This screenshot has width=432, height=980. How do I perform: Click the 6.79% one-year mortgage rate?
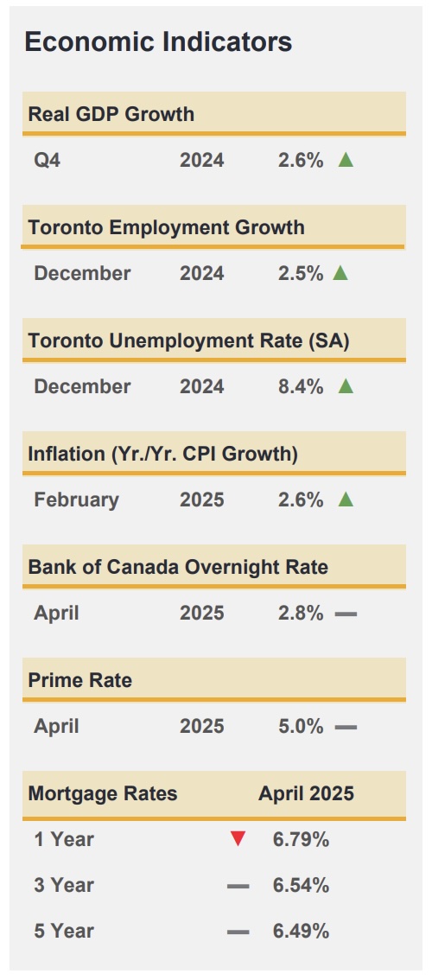click(x=301, y=839)
